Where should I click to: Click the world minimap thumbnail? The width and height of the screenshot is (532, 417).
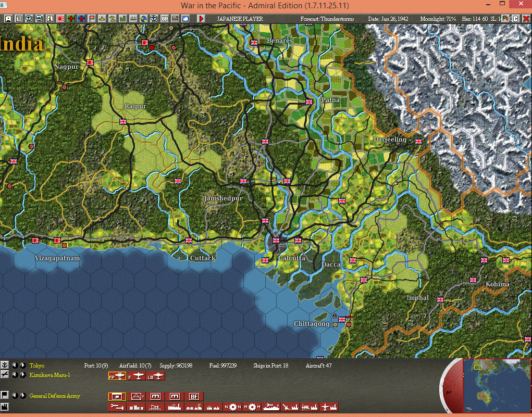(x=497, y=385)
